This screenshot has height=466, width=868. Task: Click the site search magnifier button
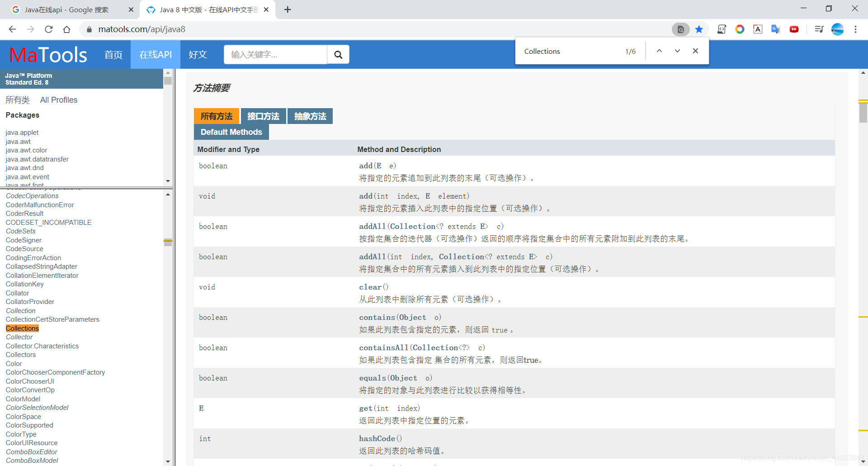pyautogui.click(x=338, y=54)
